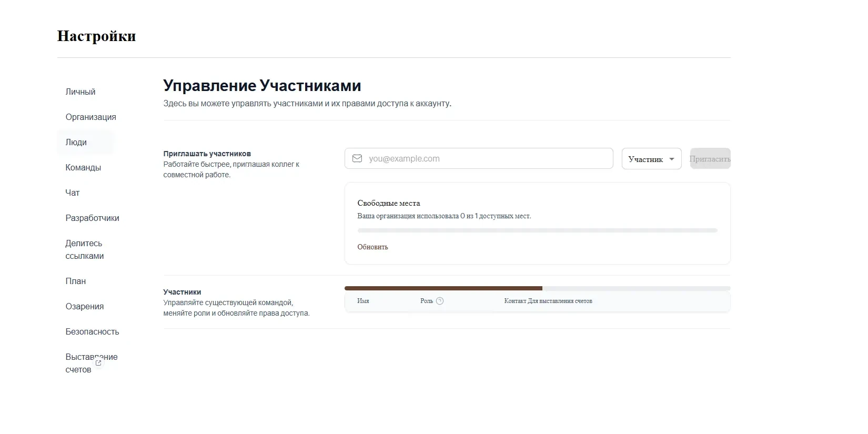Click the Настройки page title
The image size is (868, 434).
[x=96, y=36]
